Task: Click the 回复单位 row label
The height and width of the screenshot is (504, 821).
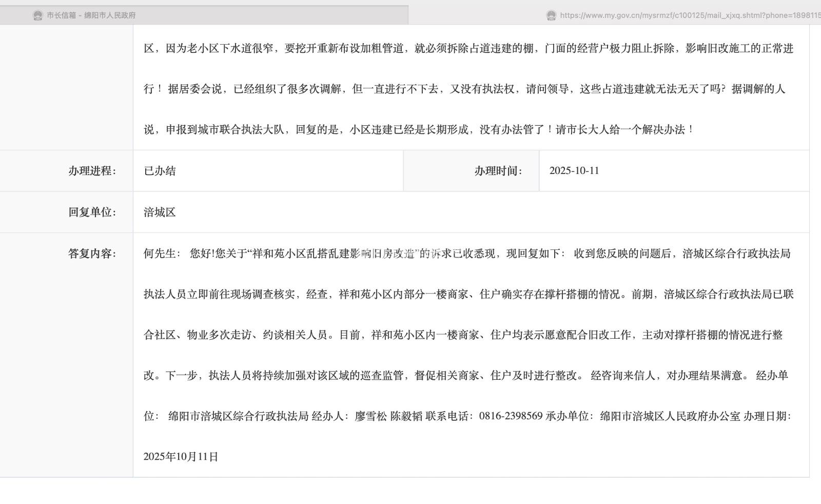Action: (x=92, y=212)
